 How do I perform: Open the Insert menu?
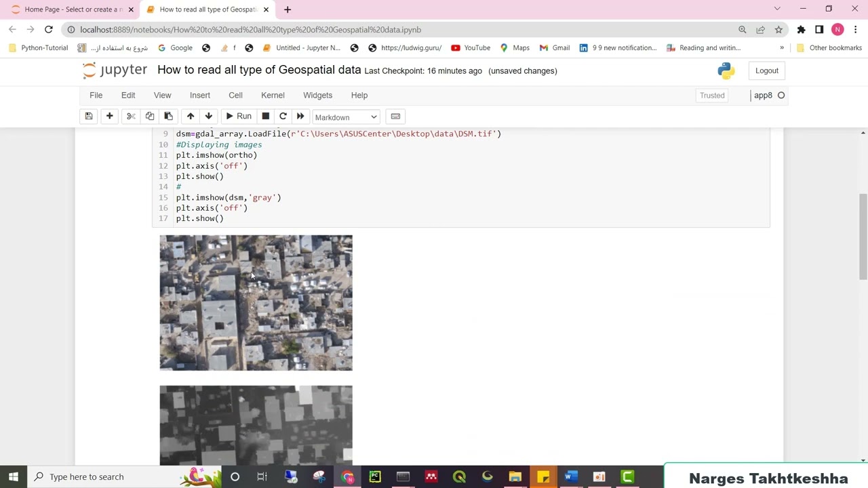click(200, 96)
